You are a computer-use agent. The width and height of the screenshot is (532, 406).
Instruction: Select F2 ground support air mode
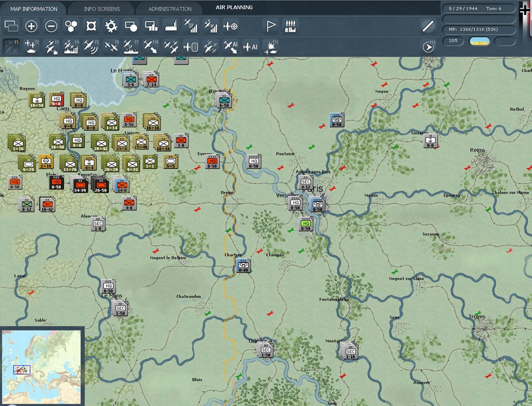point(31,47)
